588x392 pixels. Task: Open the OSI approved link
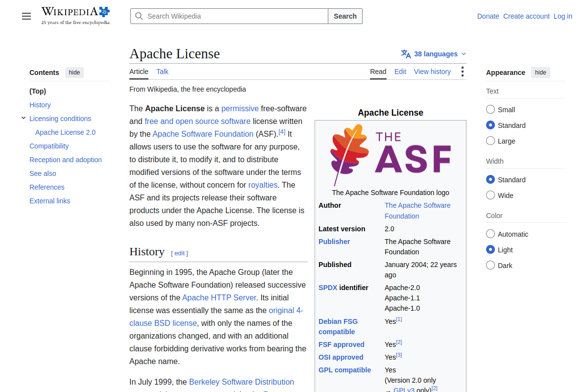(341, 357)
